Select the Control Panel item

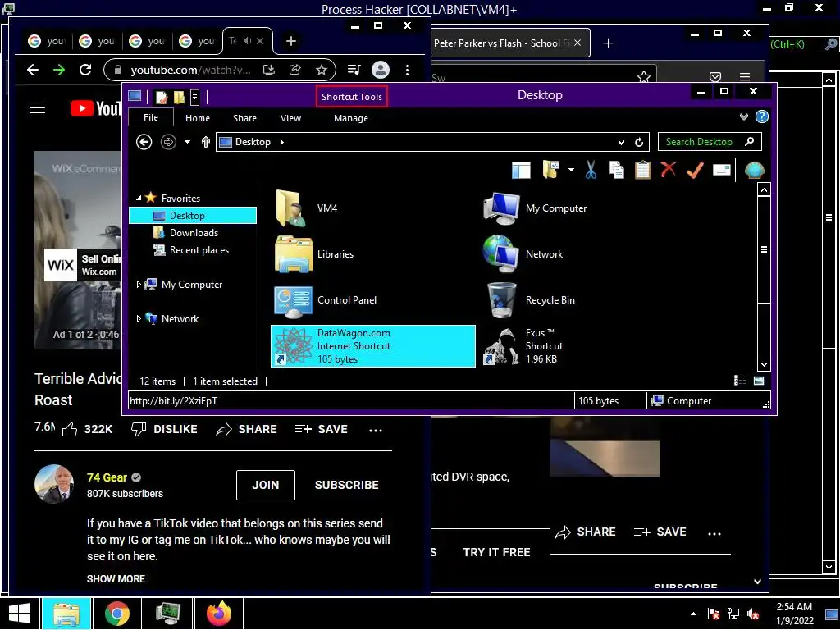[x=373, y=300]
